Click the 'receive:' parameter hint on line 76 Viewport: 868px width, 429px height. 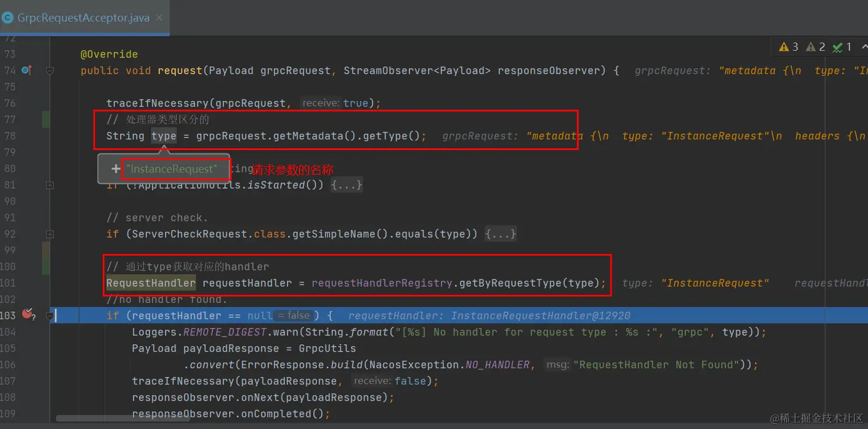(x=321, y=103)
